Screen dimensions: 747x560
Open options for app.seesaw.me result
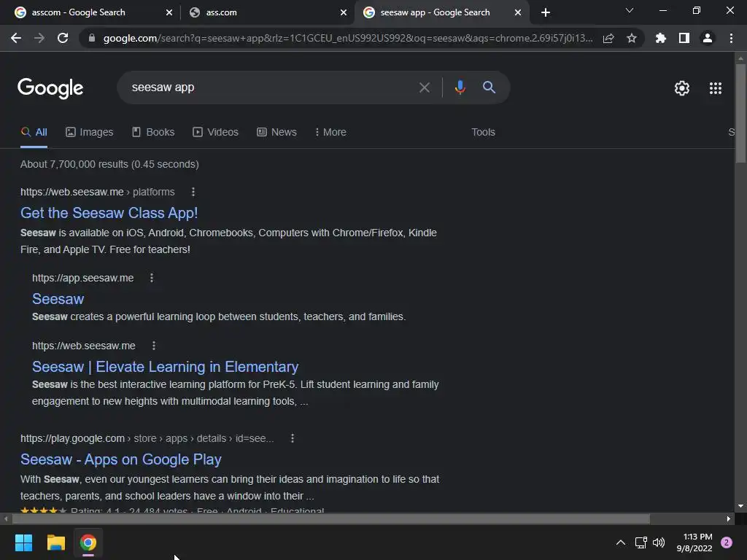[x=152, y=278]
